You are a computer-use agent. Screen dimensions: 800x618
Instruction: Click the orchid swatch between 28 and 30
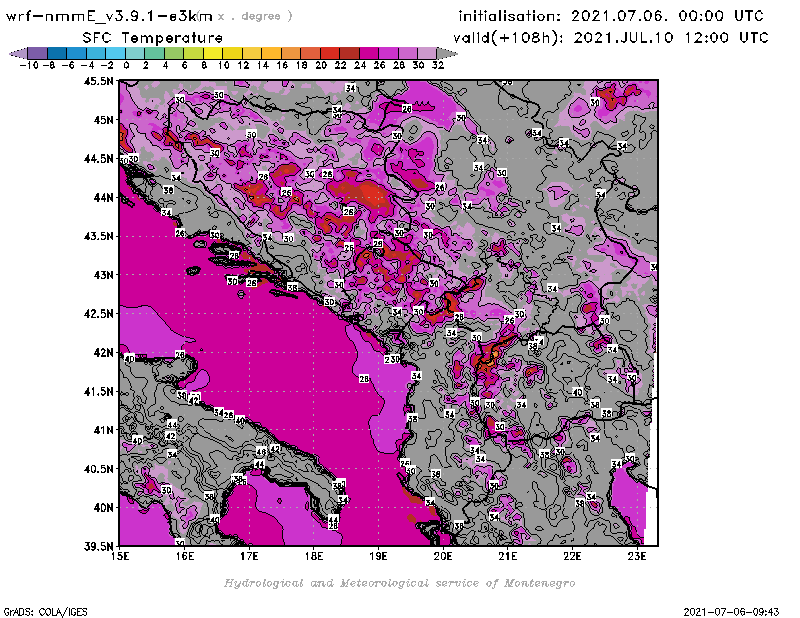click(x=408, y=53)
